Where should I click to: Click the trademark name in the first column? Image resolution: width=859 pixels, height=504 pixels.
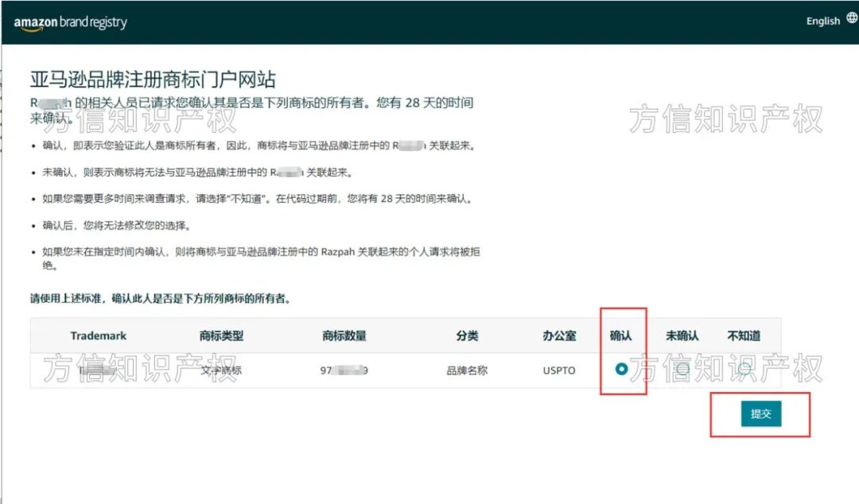tap(95, 369)
